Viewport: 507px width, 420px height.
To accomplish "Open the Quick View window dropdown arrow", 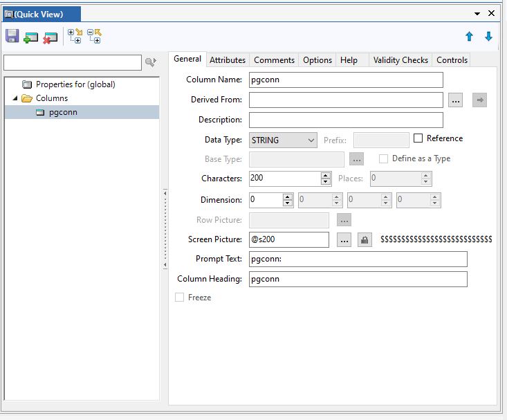I will pos(477,13).
